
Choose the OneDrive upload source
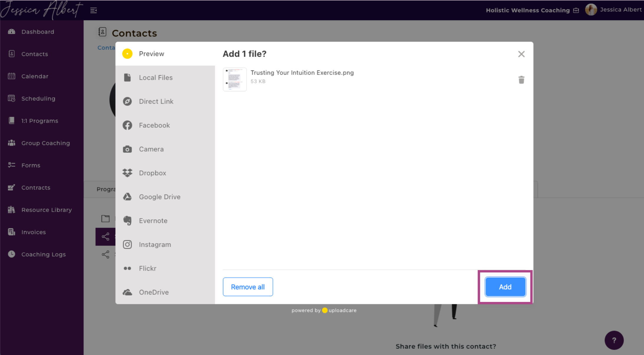[x=153, y=292]
